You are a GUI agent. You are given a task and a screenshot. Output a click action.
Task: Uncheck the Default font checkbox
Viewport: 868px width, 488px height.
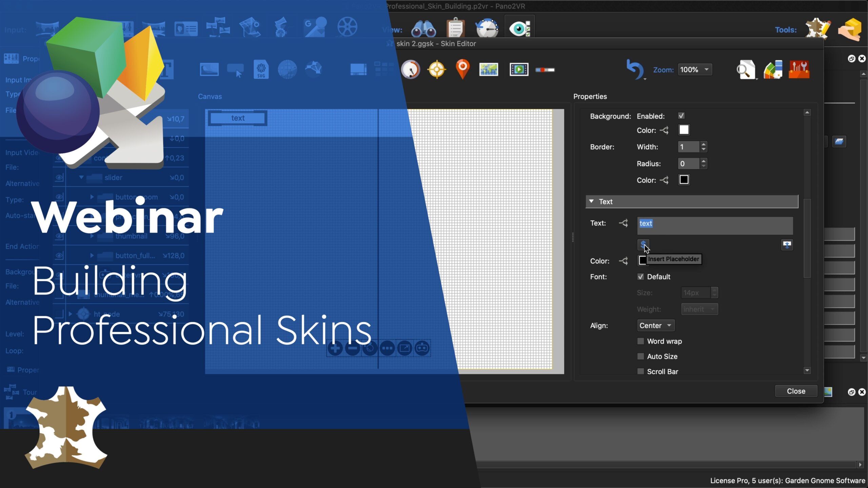click(x=640, y=277)
